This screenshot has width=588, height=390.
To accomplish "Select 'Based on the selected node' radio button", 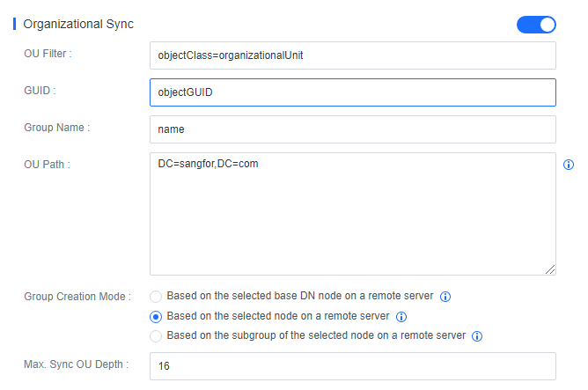I will (156, 316).
